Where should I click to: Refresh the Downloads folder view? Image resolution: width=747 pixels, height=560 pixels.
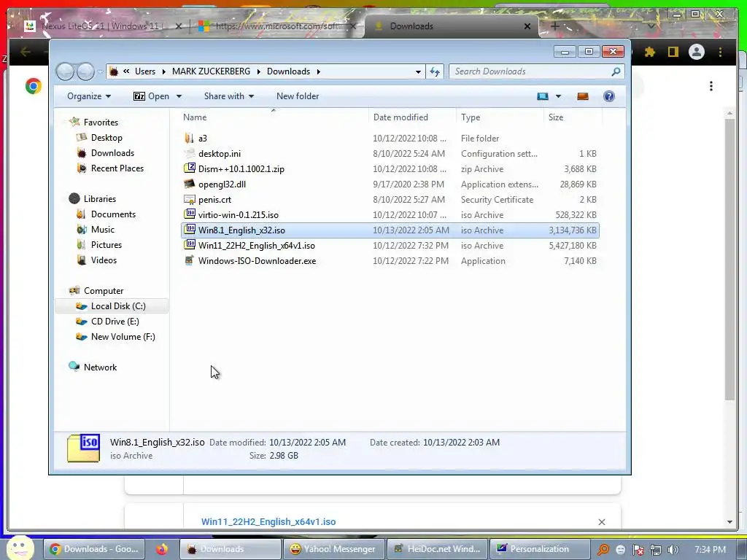coord(435,71)
